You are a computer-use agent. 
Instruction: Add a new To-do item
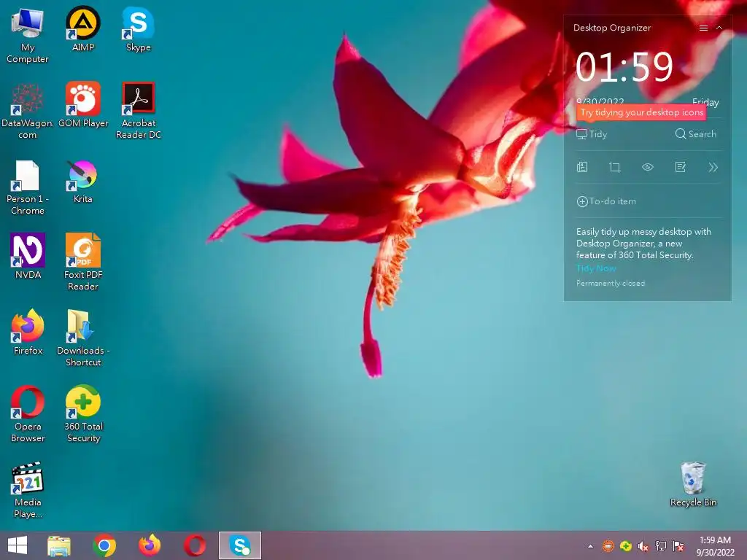(606, 201)
